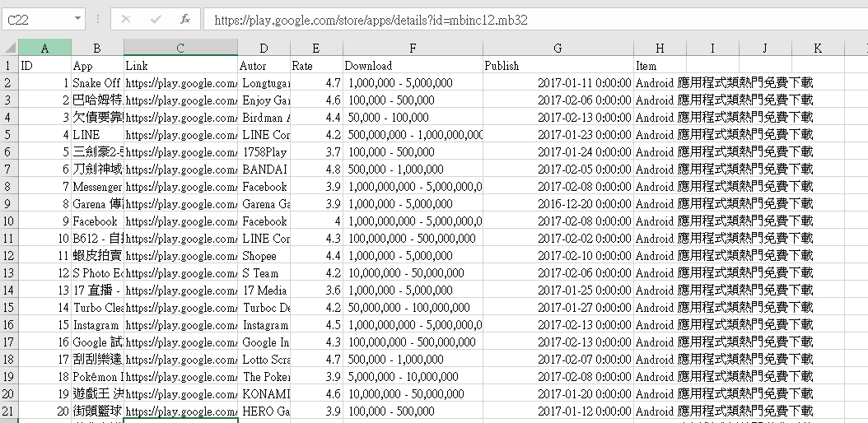
Task: Click the Cancel (X) formula bar icon
Action: [x=126, y=20]
